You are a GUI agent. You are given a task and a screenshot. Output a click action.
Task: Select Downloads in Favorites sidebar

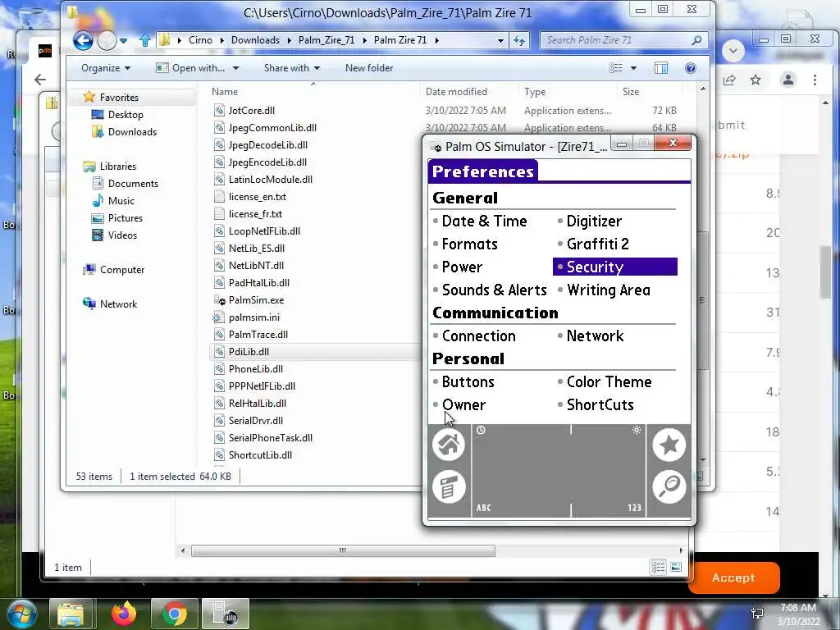(132, 132)
